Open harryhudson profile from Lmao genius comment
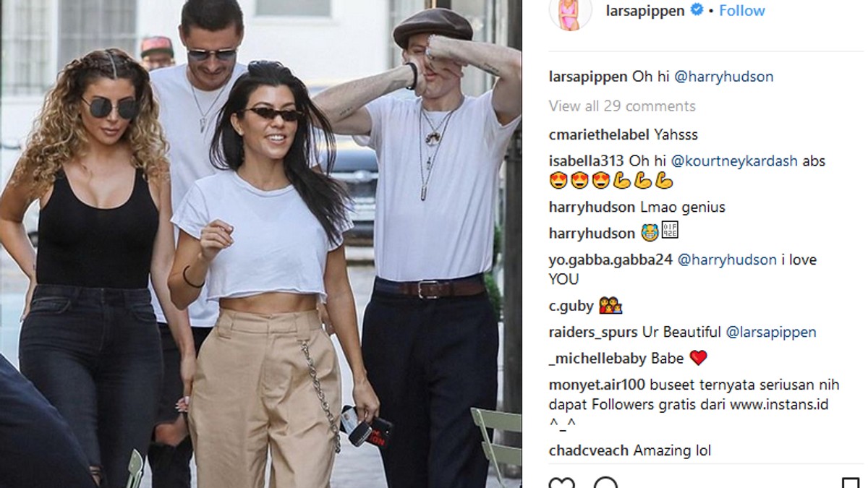Screen dimensions: 868x488 coord(592,207)
